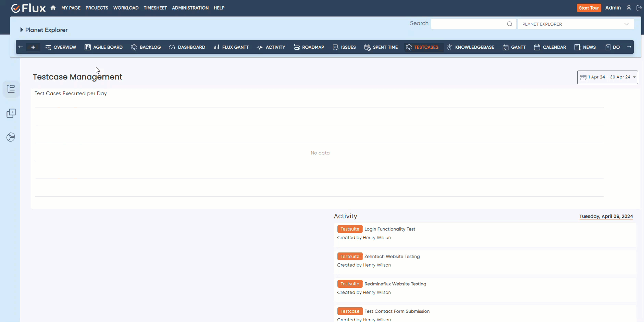Image resolution: width=644 pixels, height=322 pixels.
Task: Click the logout icon
Action: (639, 8)
